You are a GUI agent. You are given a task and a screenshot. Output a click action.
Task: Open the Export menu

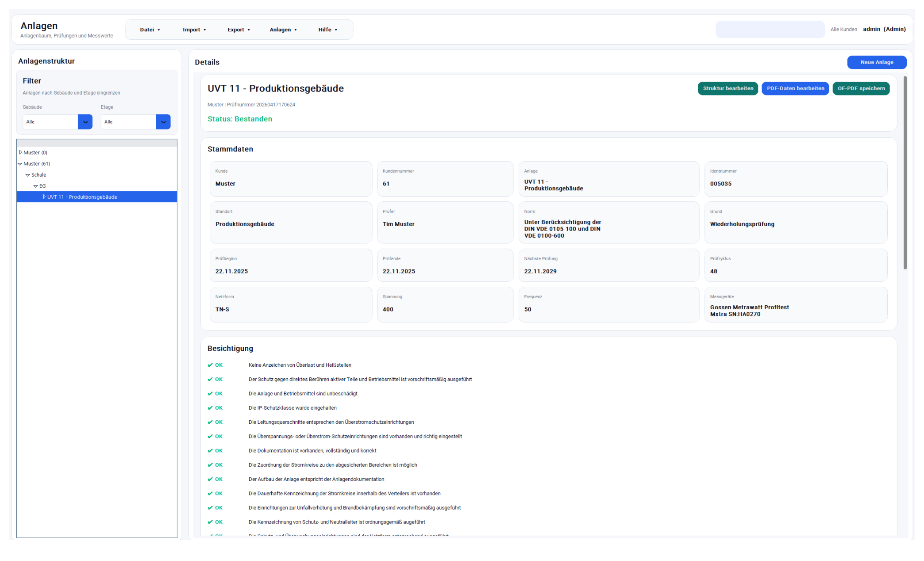239,30
